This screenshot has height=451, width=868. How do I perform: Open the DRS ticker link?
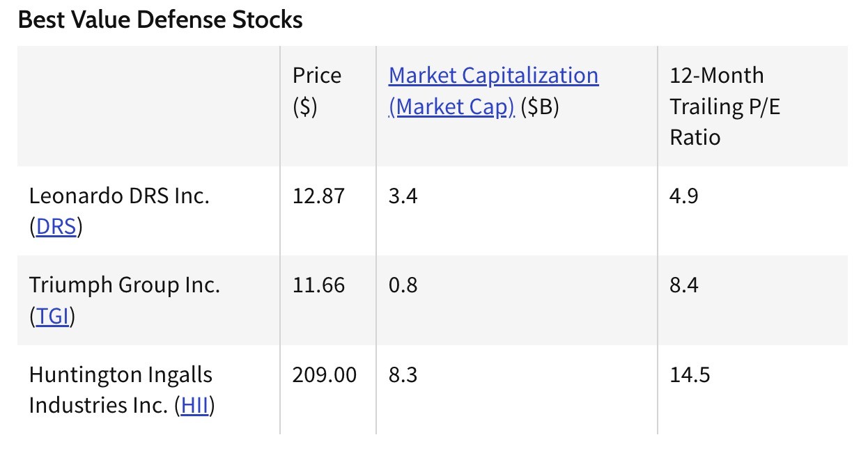click(56, 227)
